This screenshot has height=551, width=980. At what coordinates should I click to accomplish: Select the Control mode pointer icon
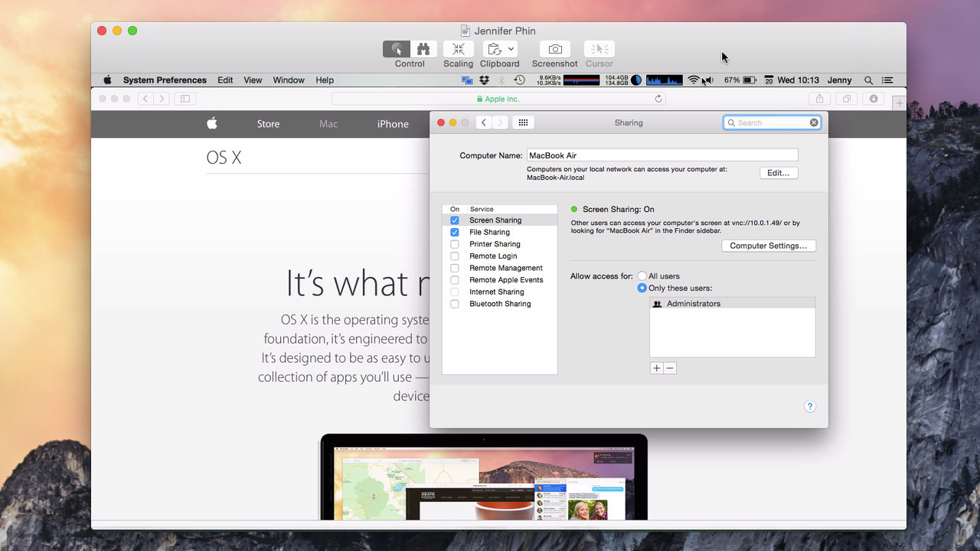pyautogui.click(x=397, y=49)
